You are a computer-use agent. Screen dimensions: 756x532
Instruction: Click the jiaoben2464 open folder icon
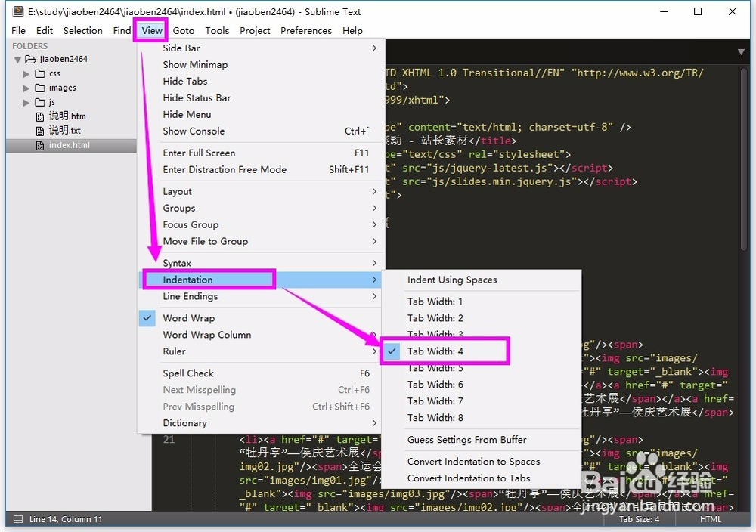click(32, 59)
